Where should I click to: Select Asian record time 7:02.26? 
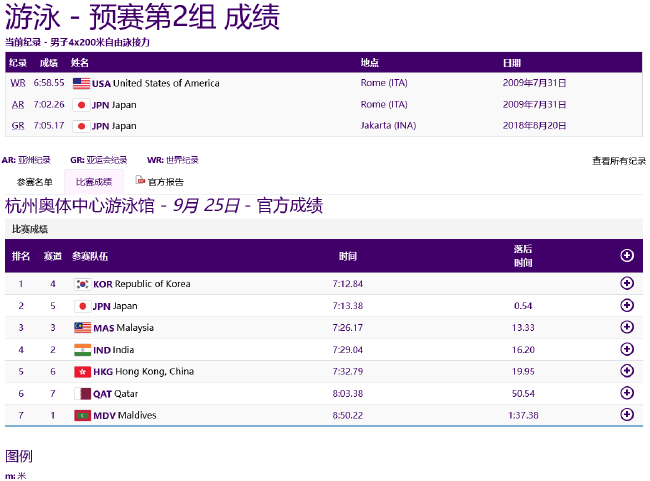(49, 104)
